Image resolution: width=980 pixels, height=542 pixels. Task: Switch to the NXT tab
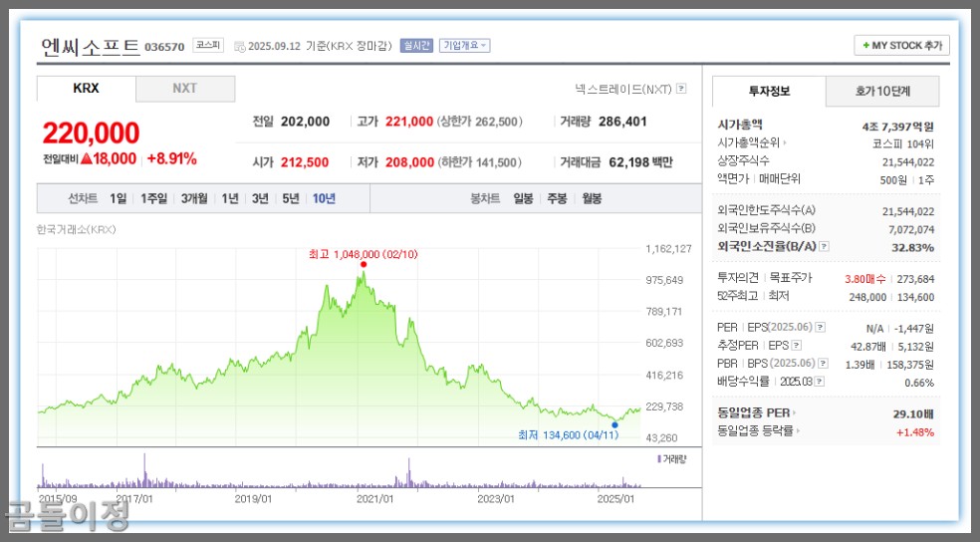coord(185,89)
